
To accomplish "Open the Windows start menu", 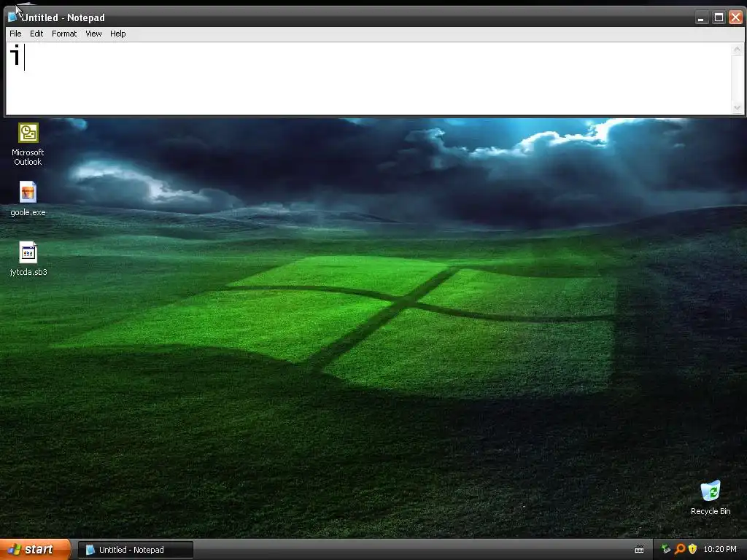I will tap(35, 549).
